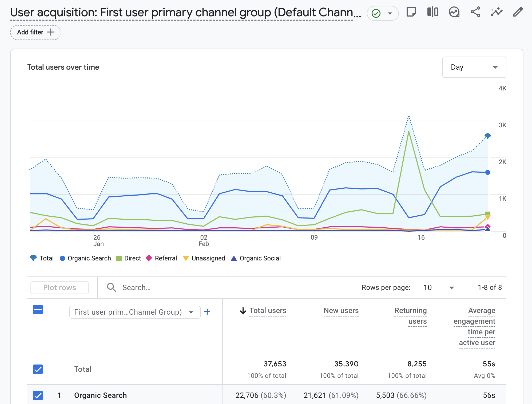Click the '37,653' total users value
The width and height of the screenshot is (532, 404).
click(275, 364)
